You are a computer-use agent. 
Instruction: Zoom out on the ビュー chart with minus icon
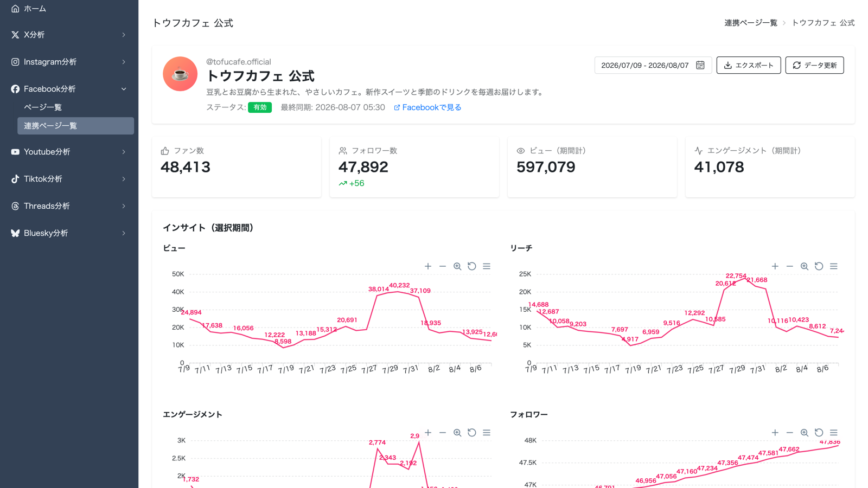(x=443, y=266)
